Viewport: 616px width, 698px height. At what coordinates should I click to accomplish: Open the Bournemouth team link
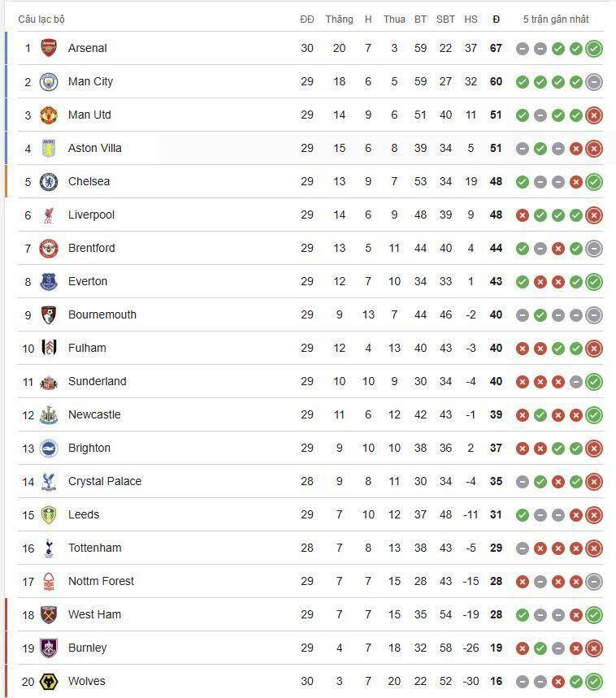pos(102,314)
